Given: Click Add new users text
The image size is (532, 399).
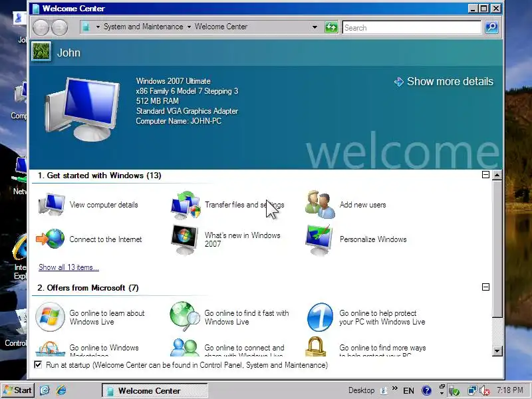Looking at the screenshot, I should point(362,205).
